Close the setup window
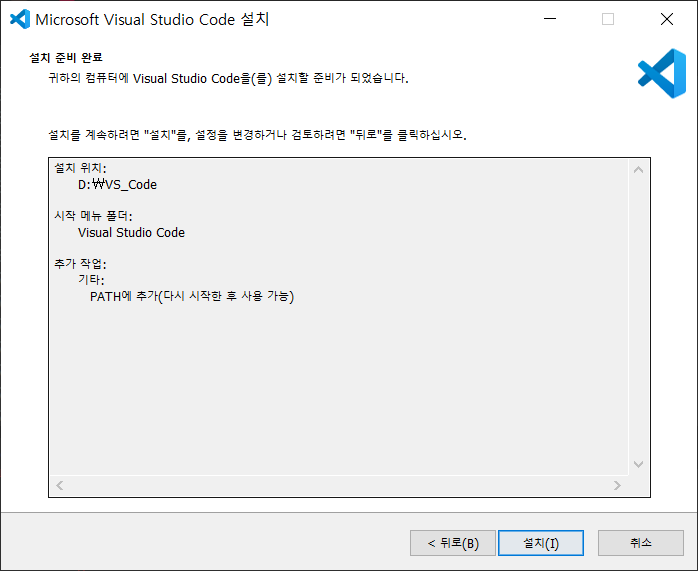This screenshot has width=698, height=571. 667,19
